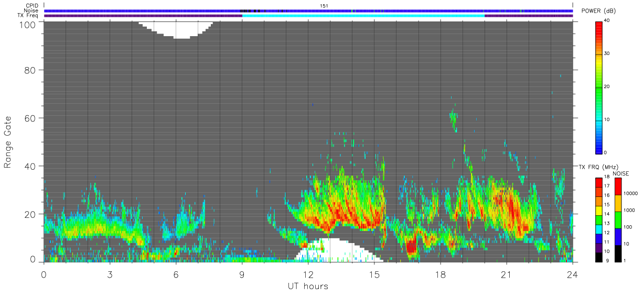Click the 100 tick on the Range Gate axis

pos(27,24)
